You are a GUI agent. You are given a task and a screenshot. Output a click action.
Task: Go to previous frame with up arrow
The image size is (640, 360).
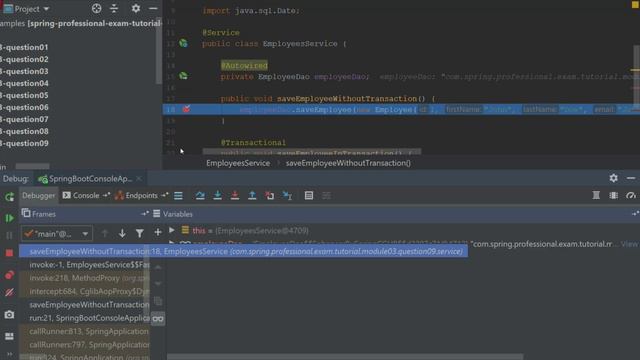coord(105,233)
